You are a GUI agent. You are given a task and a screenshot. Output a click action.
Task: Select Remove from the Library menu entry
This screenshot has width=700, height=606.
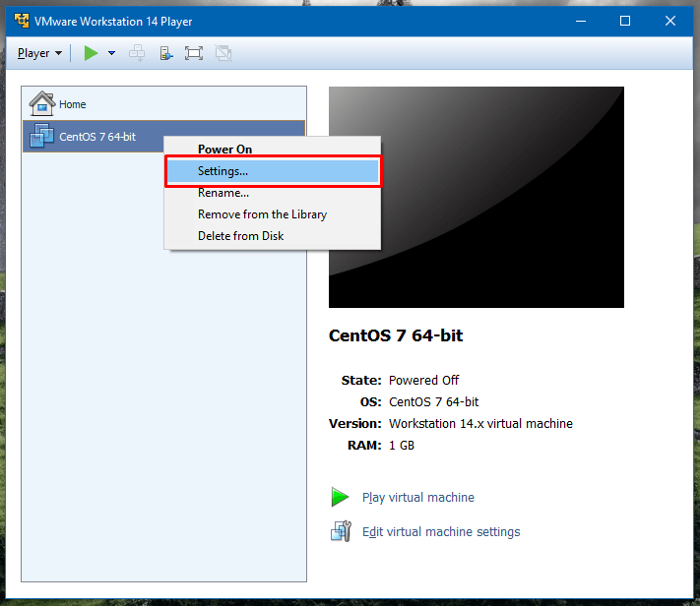tap(273, 214)
